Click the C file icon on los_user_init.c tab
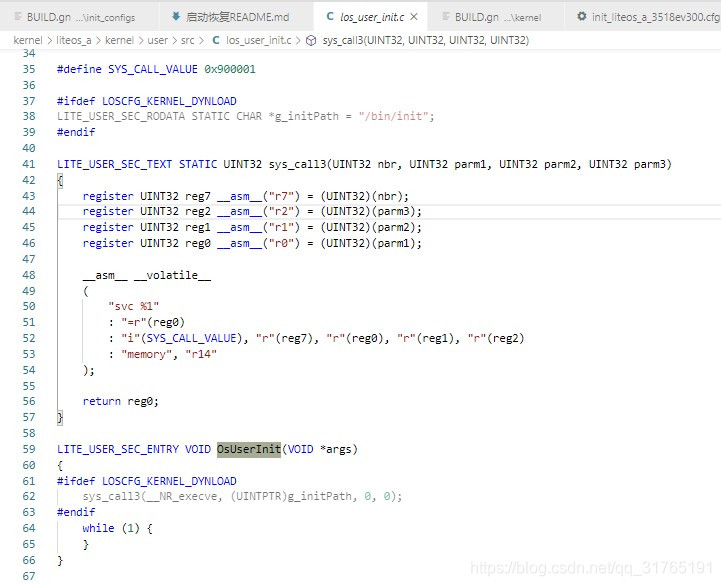 point(330,17)
